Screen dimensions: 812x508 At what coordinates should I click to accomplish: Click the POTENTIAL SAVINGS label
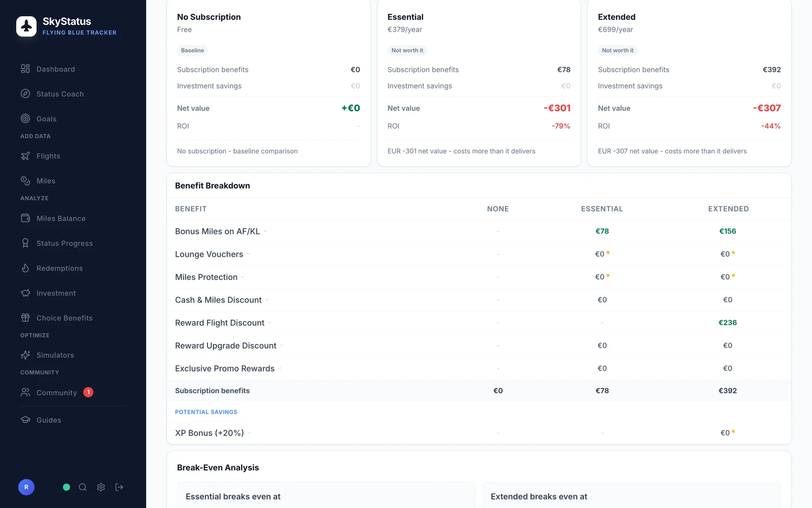point(206,412)
